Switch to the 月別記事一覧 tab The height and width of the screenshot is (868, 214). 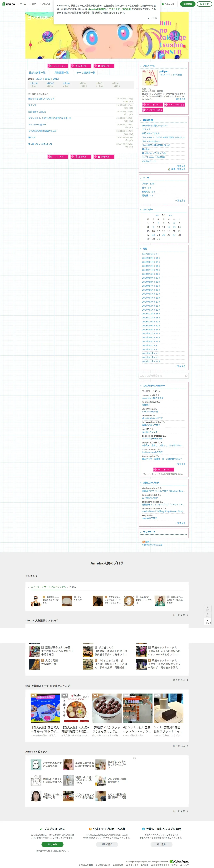point(61,73)
